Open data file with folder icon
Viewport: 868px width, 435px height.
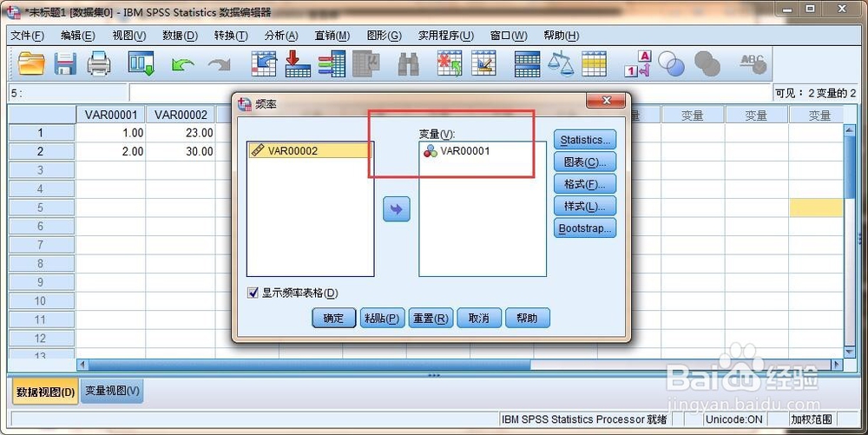tap(31, 63)
